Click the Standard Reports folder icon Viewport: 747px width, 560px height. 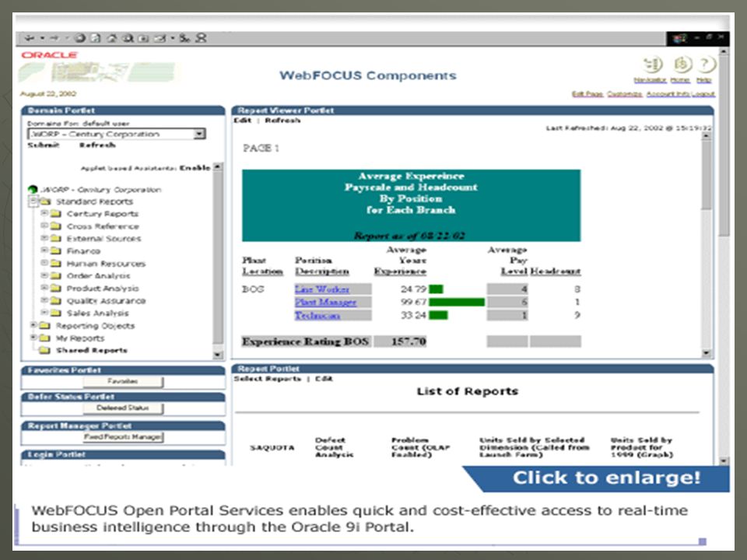pos(45,201)
